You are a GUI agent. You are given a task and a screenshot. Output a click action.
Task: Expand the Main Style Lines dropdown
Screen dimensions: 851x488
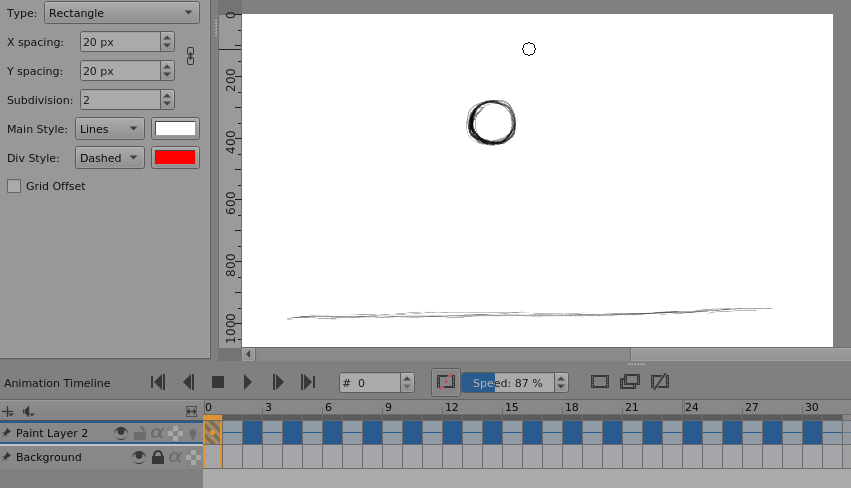coord(109,129)
